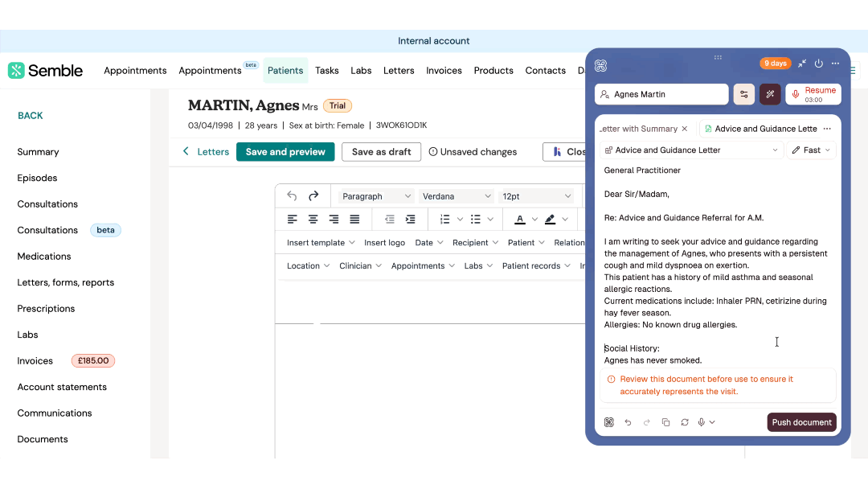Undo the last change in the widget document
Viewport: 868px width, 489px height.
628,422
